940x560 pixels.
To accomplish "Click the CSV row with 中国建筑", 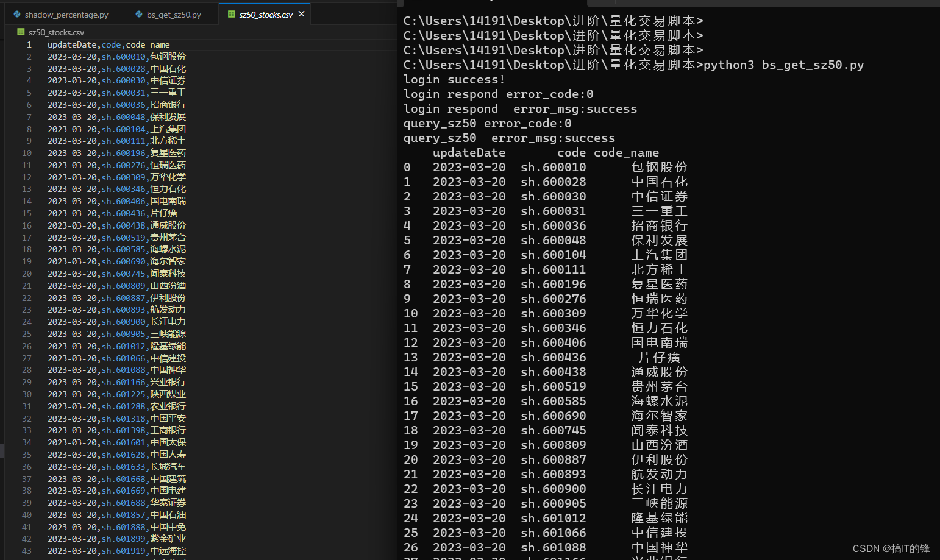I will pos(116,479).
